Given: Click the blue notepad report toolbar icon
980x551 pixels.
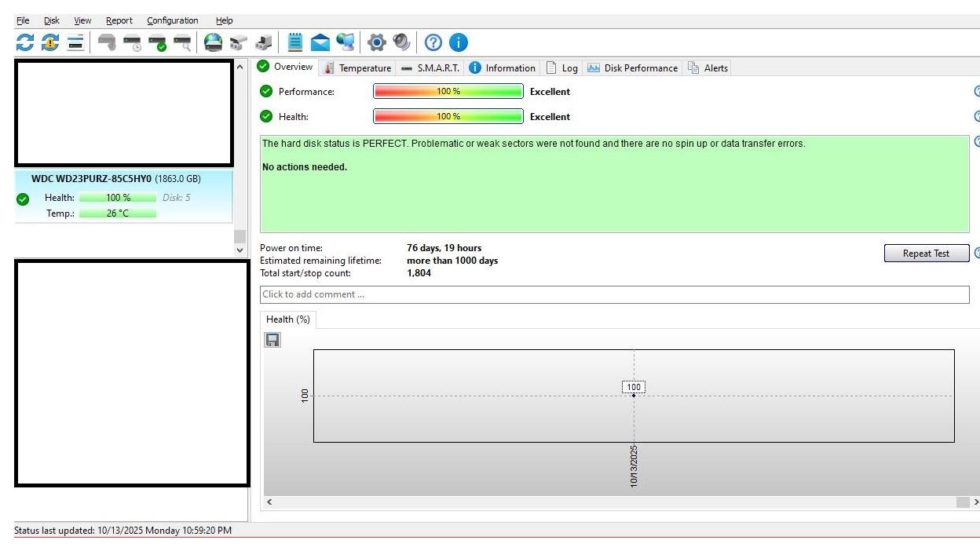Looking at the screenshot, I should 295,42.
